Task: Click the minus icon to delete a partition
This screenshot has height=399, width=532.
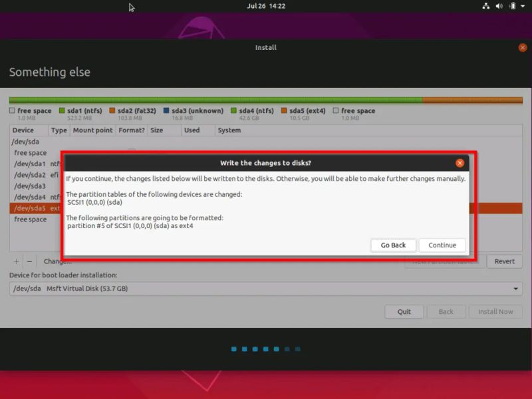Action: pyautogui.click(x=29, y=261)
